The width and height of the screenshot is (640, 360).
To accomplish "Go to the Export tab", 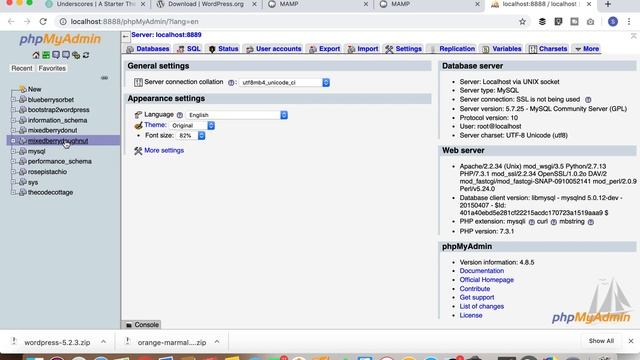I will 324,49.
